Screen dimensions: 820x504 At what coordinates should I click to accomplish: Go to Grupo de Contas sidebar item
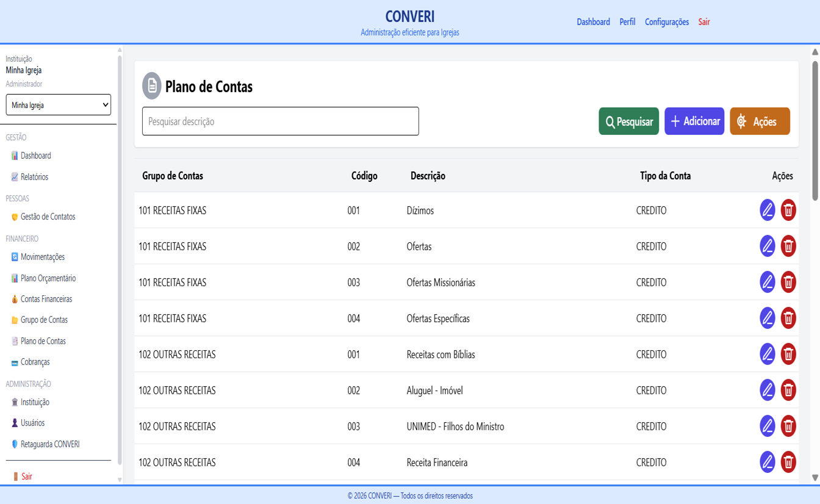[x=44, y=320]
